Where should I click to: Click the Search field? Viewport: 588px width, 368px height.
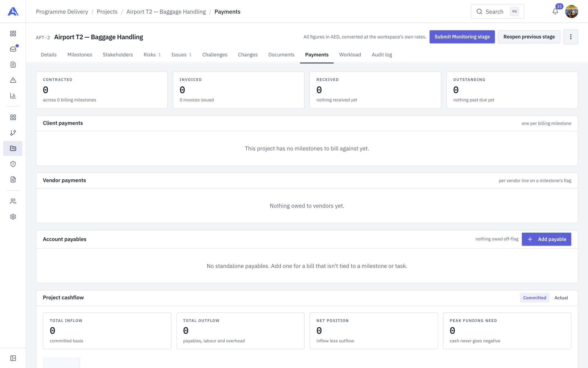coord(497,11)
